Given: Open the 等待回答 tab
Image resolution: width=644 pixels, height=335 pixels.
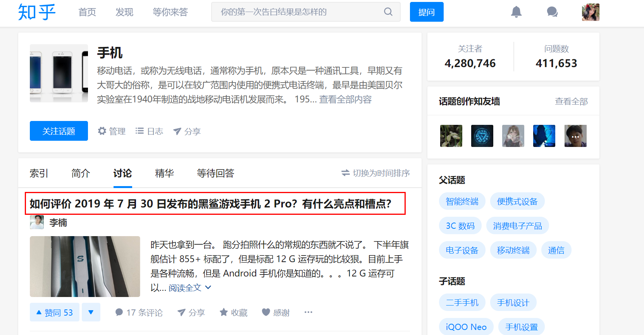Looking at the screenshot, I should coord(216,173).
